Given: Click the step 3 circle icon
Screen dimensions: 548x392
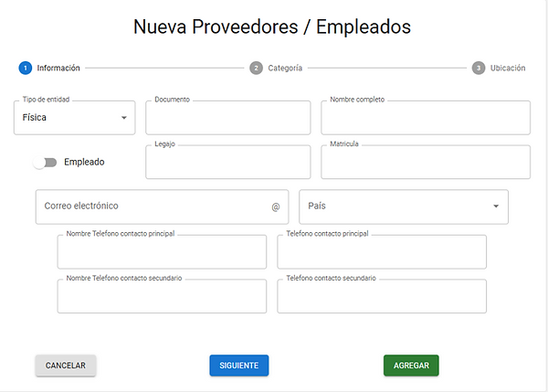Looking at the screenshot, I should 479,68.
